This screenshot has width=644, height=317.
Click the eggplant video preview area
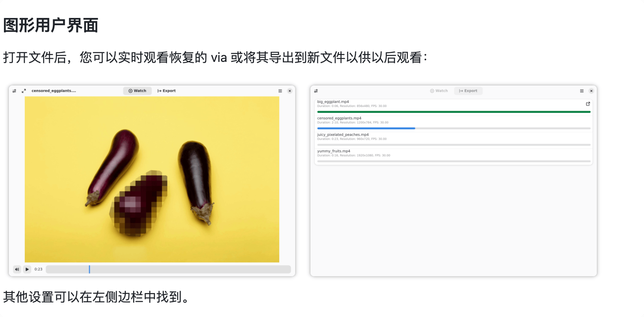pyautogui.click(x=152, y=179)
